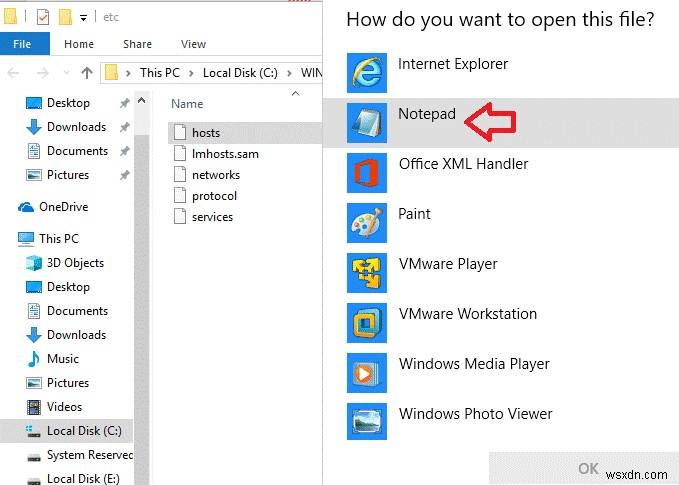Select Downloads under This PC
The width and height of the screenshot is (679, 485).
[76, 335]
